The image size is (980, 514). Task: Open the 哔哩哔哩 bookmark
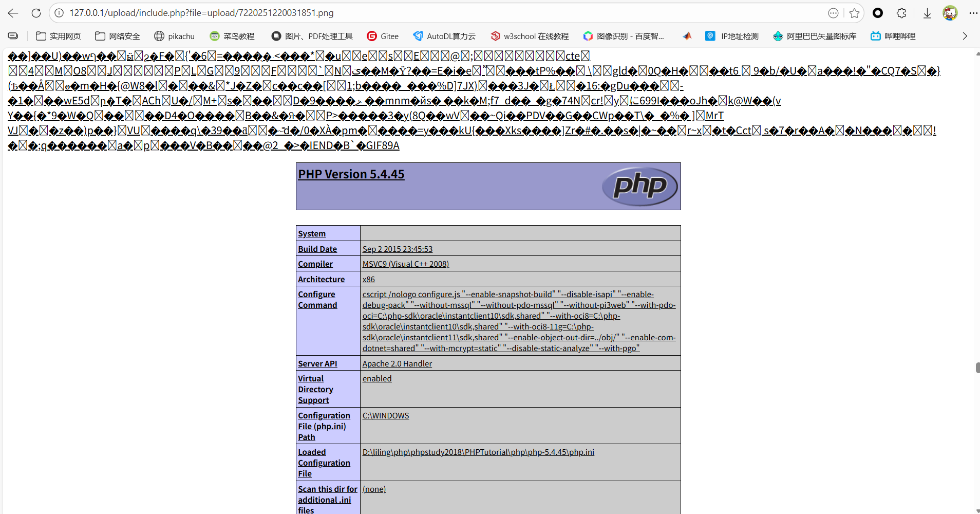click(x=893, y=36)
